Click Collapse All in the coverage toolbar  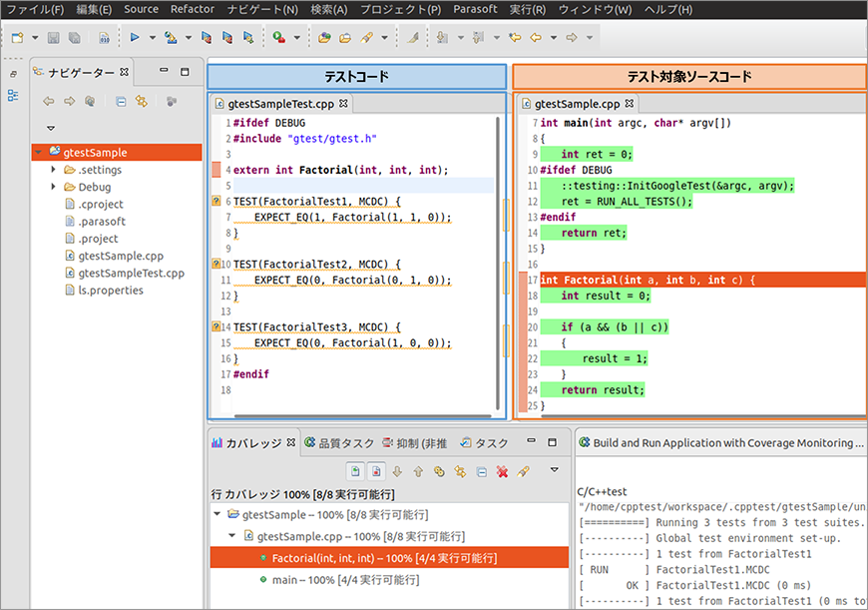(482, 472)
